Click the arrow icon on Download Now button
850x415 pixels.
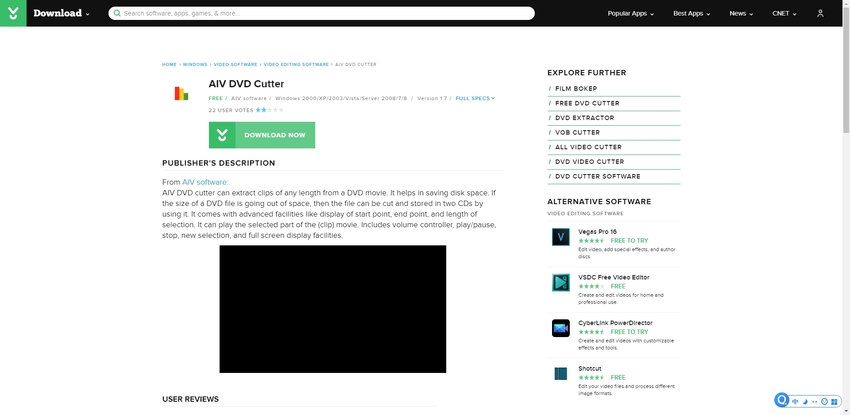tap(222, 135)
